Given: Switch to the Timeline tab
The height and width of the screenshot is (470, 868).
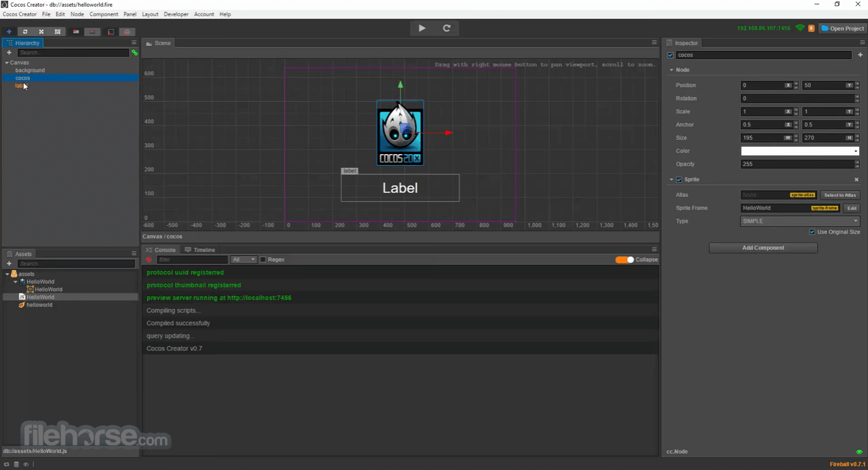Looking at the screenshot, I should (200, 250).
